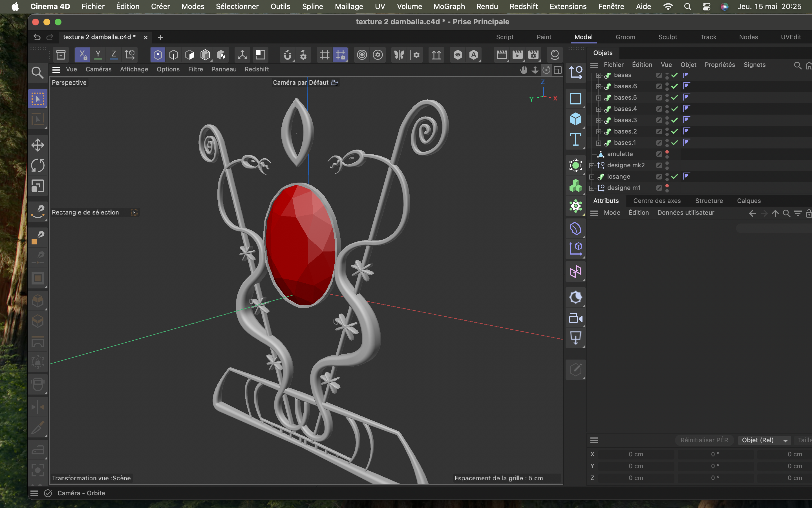Click the viewport pan hand icon
This screenshot has width=812, height=508.
click(524, 70)
